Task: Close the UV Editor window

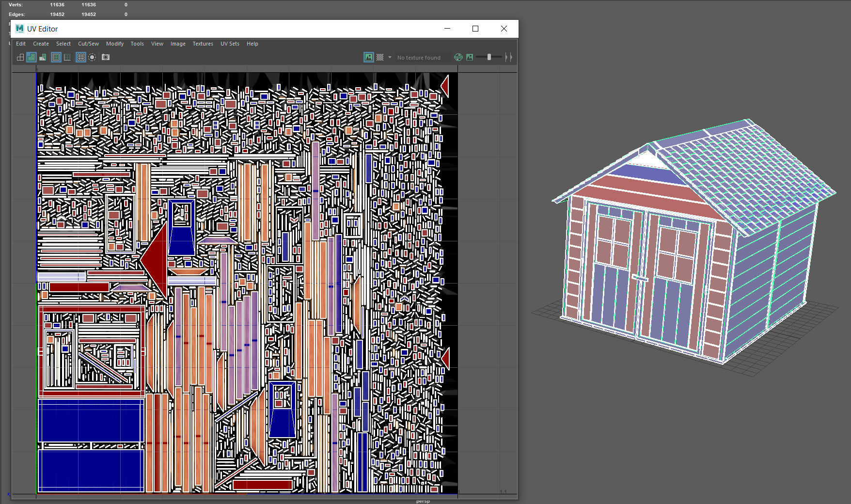Action: click(x=504, y=29)
